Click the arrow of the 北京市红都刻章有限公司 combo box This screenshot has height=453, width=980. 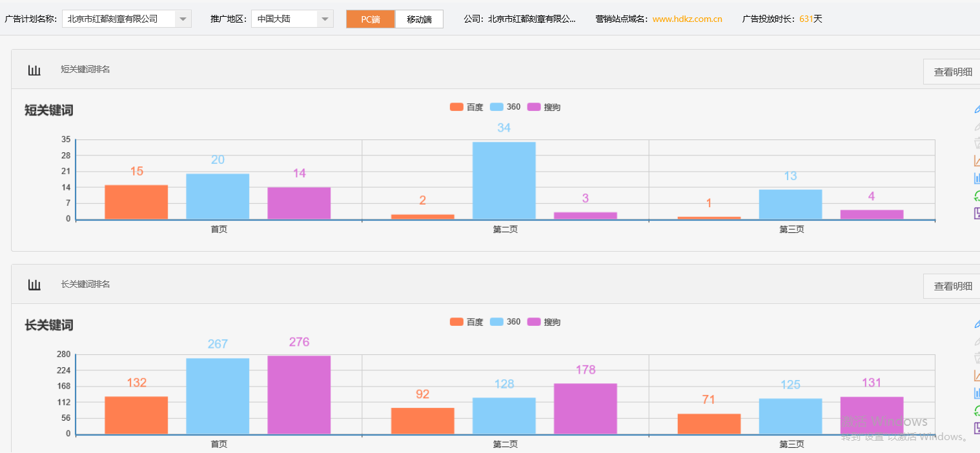[x=183, y=19]
